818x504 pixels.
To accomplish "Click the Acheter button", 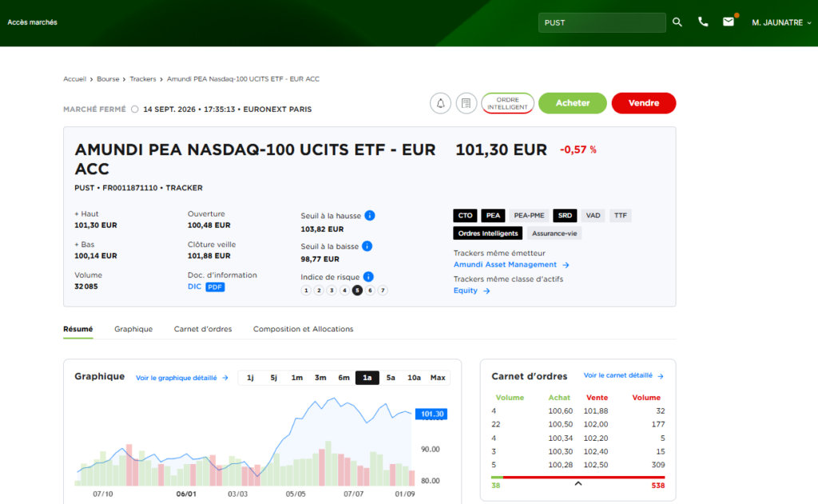I will point(573,103).
